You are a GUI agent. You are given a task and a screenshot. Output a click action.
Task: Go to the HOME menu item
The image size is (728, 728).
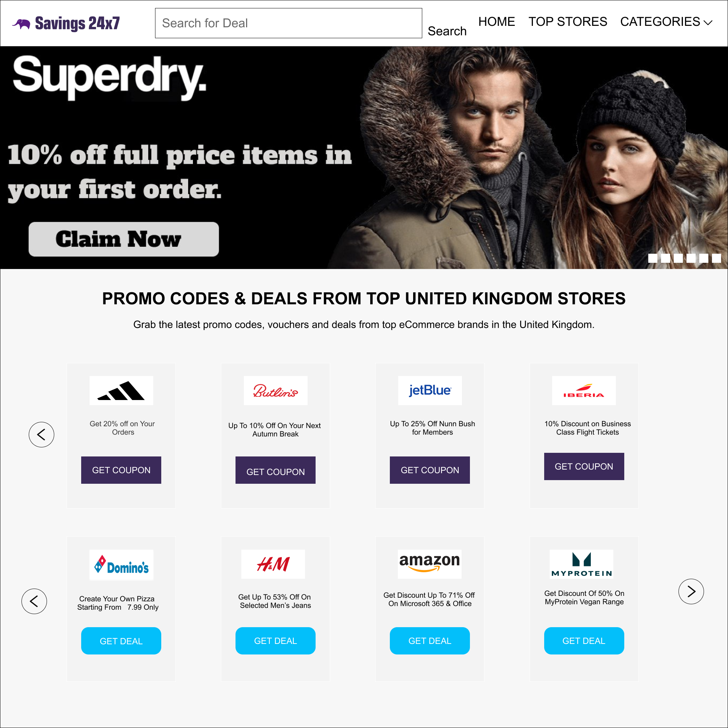pyautogui.click(x=496, y=22)
